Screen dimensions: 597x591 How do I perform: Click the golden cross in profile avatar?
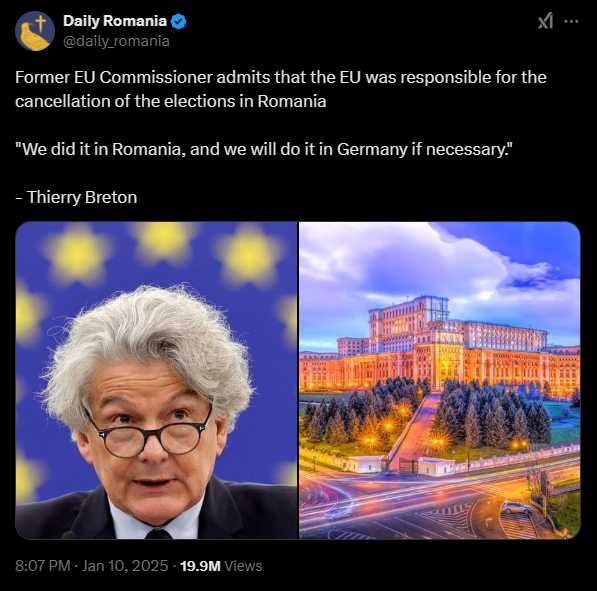(40, 23)
